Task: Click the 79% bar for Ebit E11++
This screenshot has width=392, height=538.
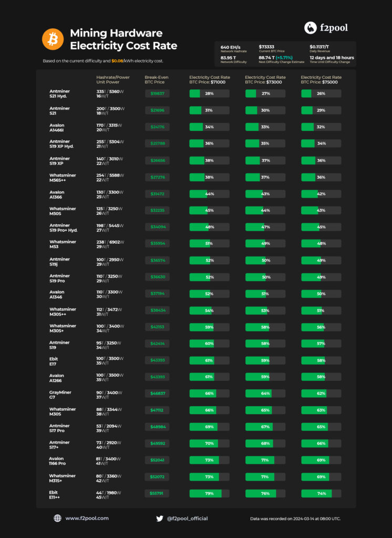Action: tap(209, 494)
